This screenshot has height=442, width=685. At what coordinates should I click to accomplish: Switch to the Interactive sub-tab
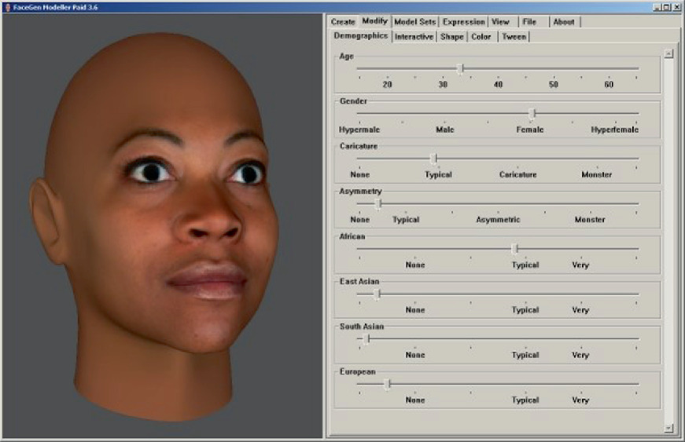pyautogui.click(x=414, y=37)
